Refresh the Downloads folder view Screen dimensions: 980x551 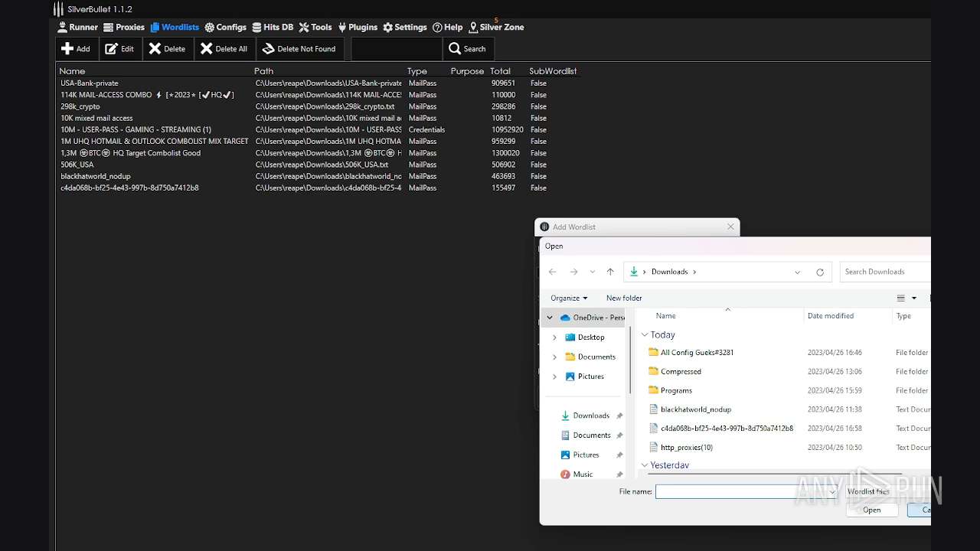(x=820, y=272)
